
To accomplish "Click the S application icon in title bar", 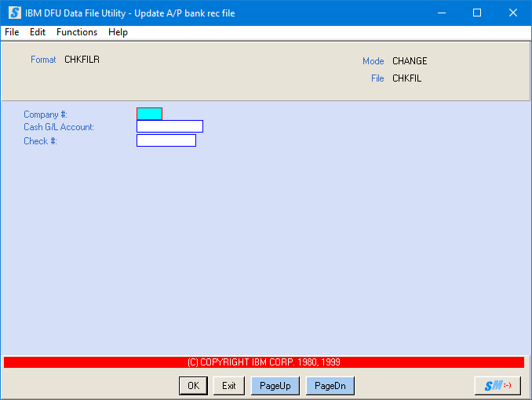I will pyautogui.click(x=15, y=13).
